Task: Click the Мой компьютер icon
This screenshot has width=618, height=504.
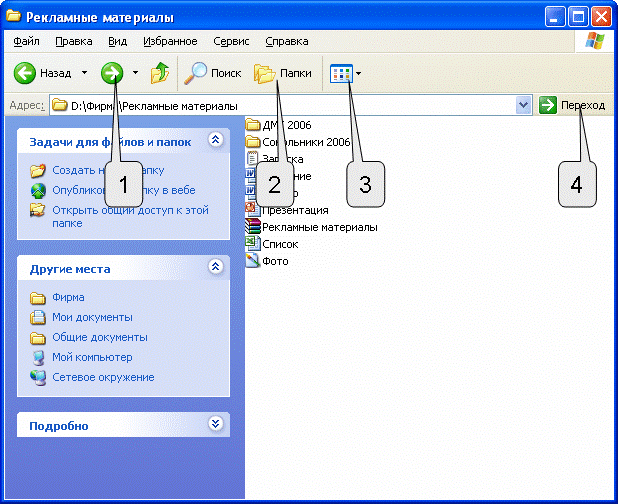Action: (38, 358)
